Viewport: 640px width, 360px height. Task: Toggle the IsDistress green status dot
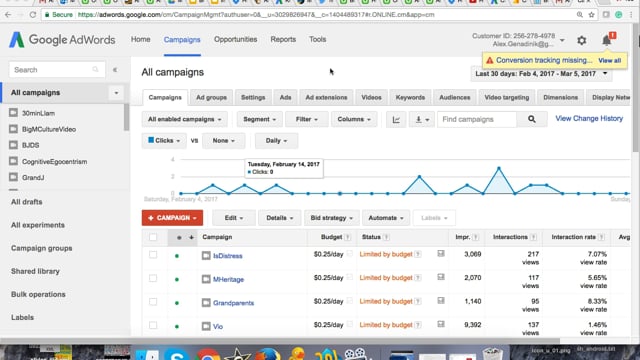(x=177, y=256)
